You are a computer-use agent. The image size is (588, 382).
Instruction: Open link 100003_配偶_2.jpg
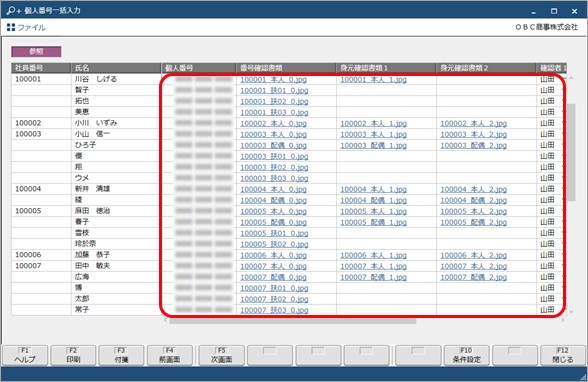click(x=474, y=145)
